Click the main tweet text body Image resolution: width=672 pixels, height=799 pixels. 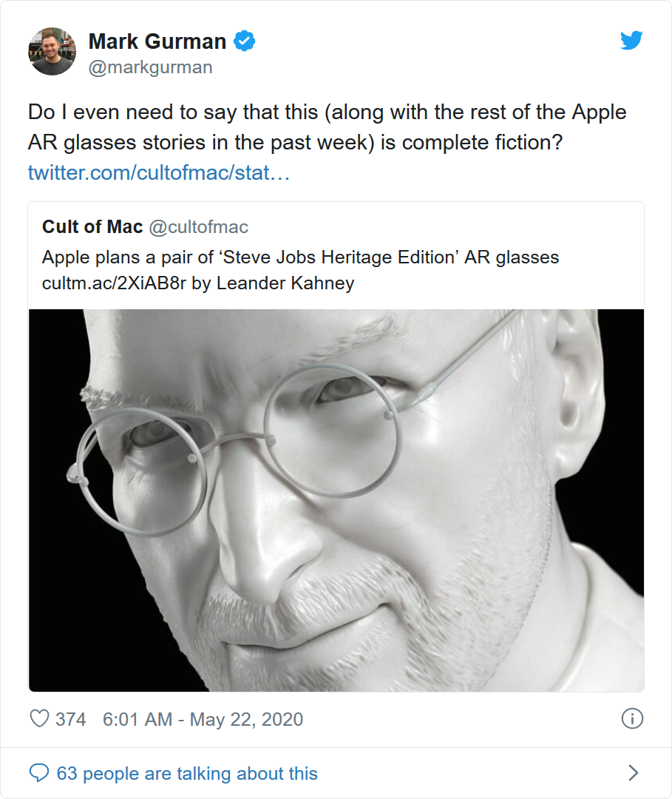[327, 127]
